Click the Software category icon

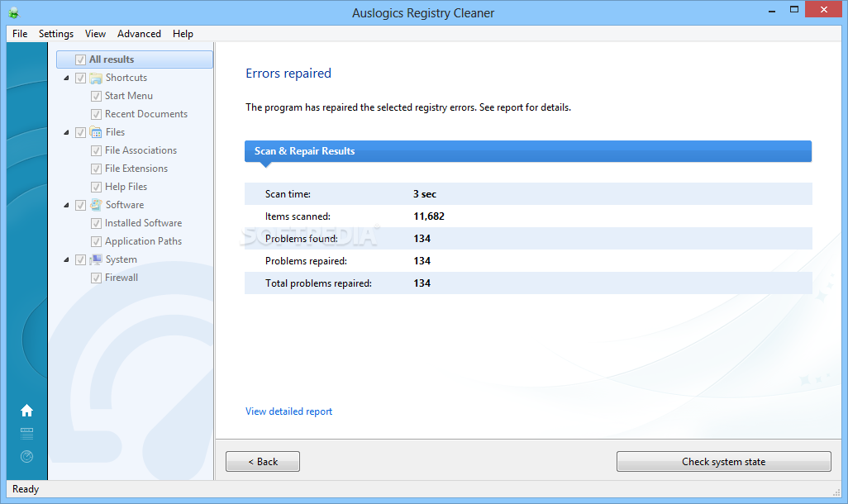pos(96,205)
